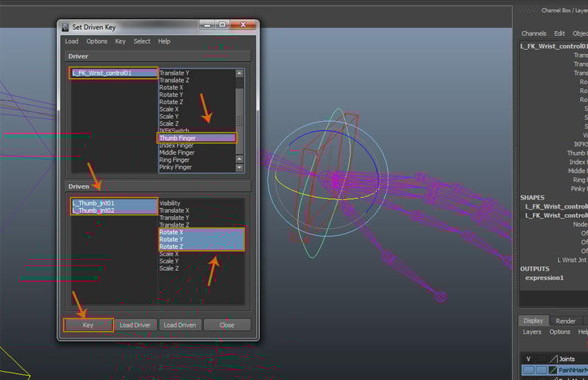Toggle the Joints layer display type box

[x=541, y=359]
